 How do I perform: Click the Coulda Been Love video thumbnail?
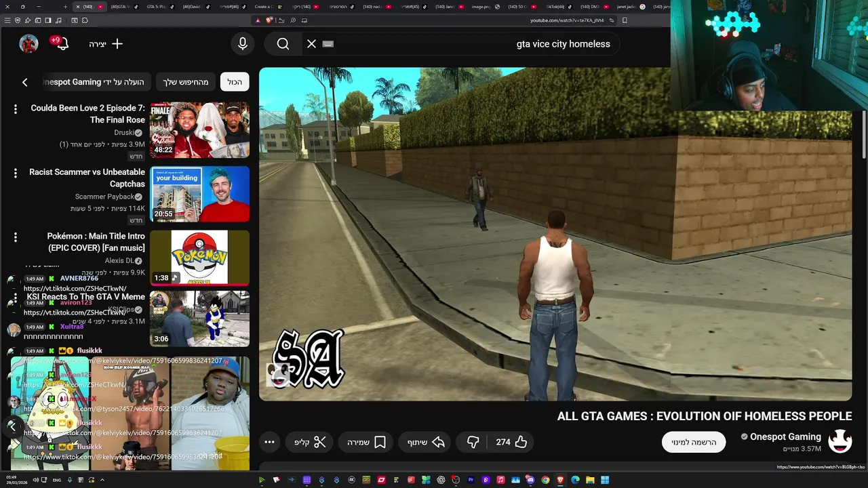199,129
